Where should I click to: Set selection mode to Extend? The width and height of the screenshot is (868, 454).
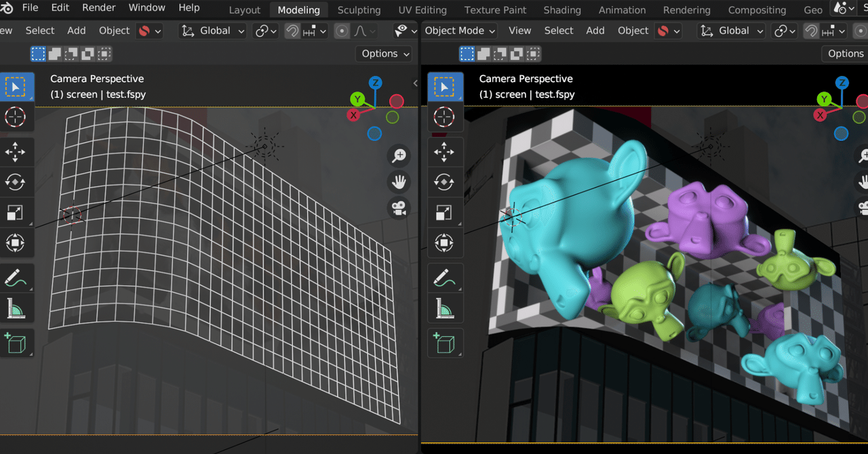(x=54, y=54)
